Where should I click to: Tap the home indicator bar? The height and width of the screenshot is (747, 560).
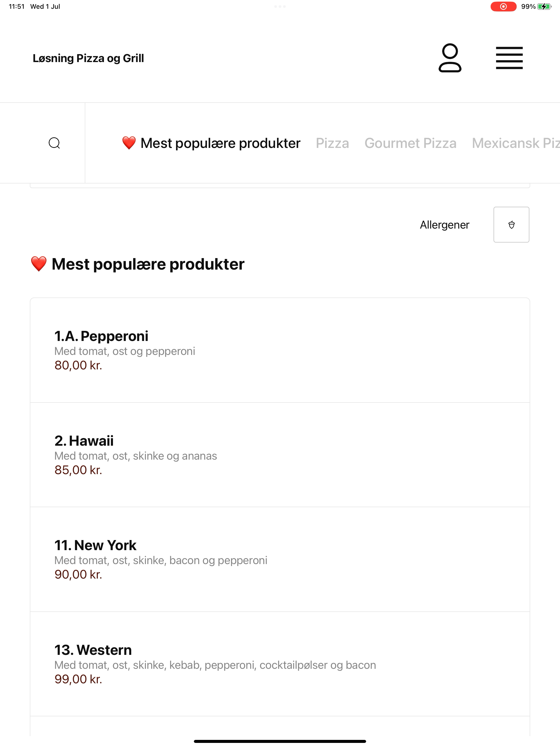pos(280,741)
